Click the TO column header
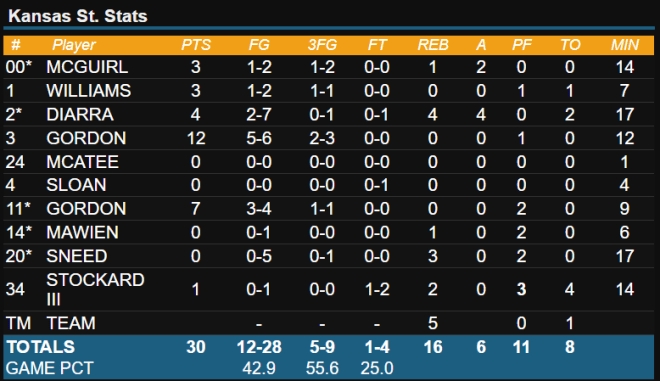This screenshot has height=381, width=660. pos(570,45)
